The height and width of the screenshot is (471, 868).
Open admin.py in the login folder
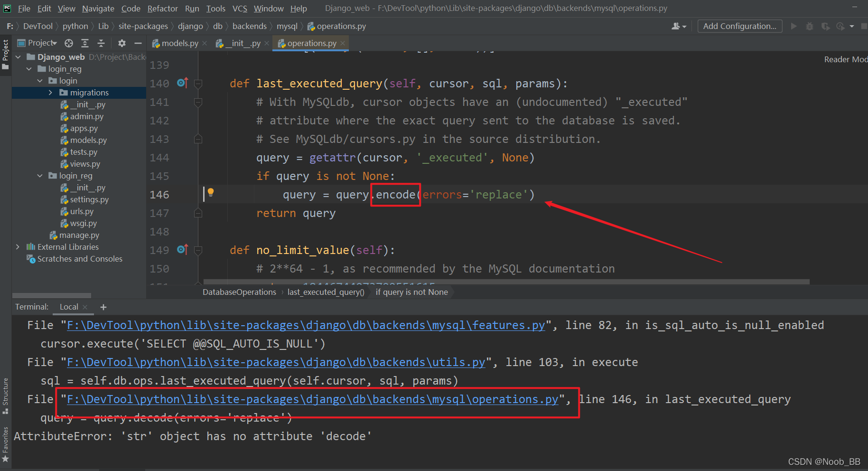(x=82, y=116)
